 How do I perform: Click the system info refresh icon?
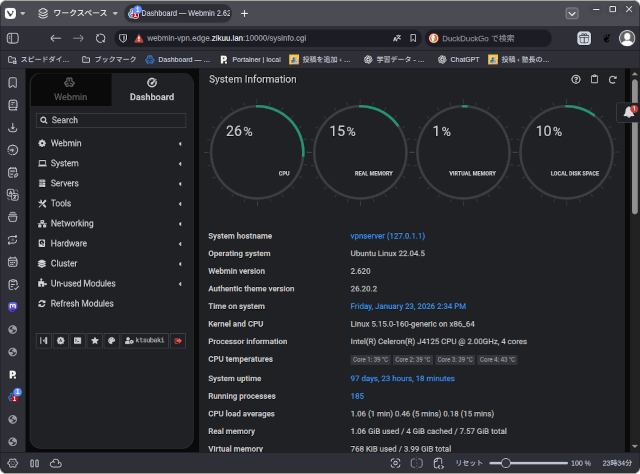612,79
